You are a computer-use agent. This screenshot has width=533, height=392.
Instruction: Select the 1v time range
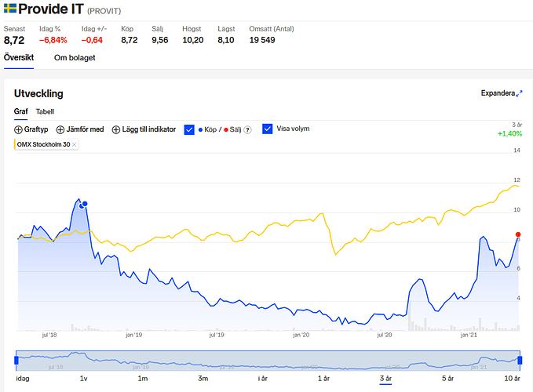(84, 378)
